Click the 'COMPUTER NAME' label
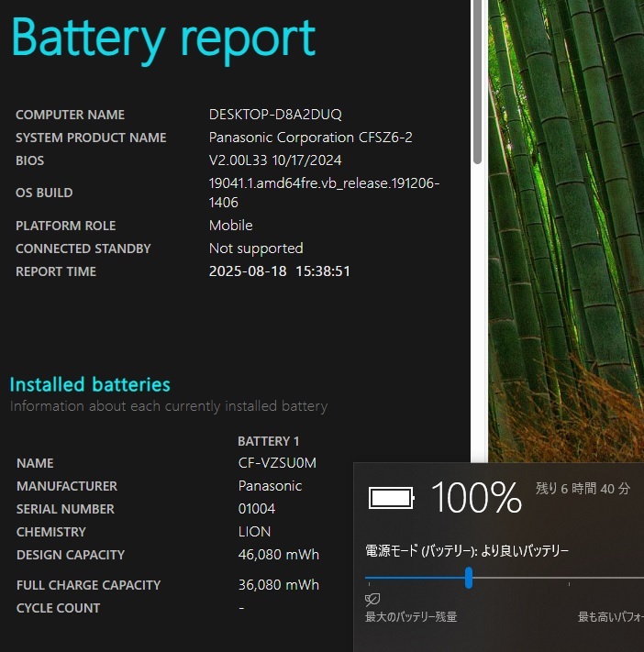Viewport: 644px width, 652px height. [70, 115]
